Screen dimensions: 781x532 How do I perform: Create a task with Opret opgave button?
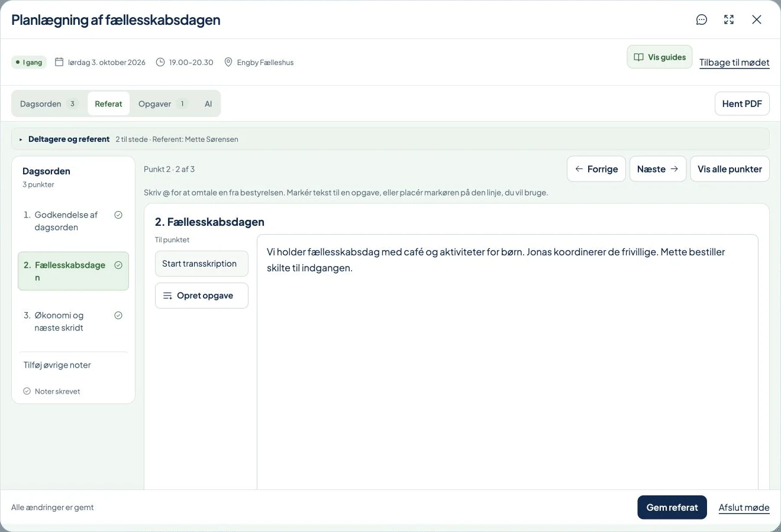point(202,296)
